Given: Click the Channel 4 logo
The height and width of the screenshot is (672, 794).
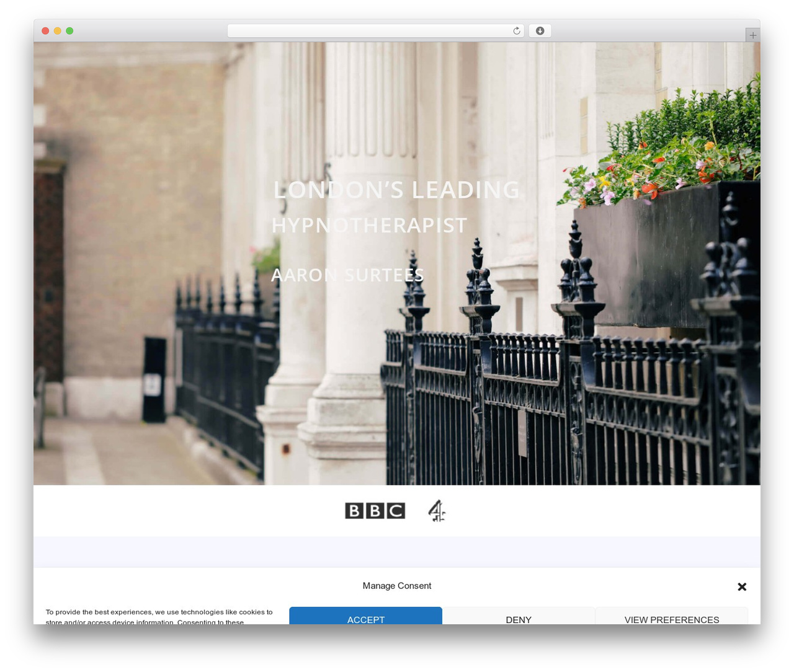Looking at the screenshot, I should tap(437, 511).
